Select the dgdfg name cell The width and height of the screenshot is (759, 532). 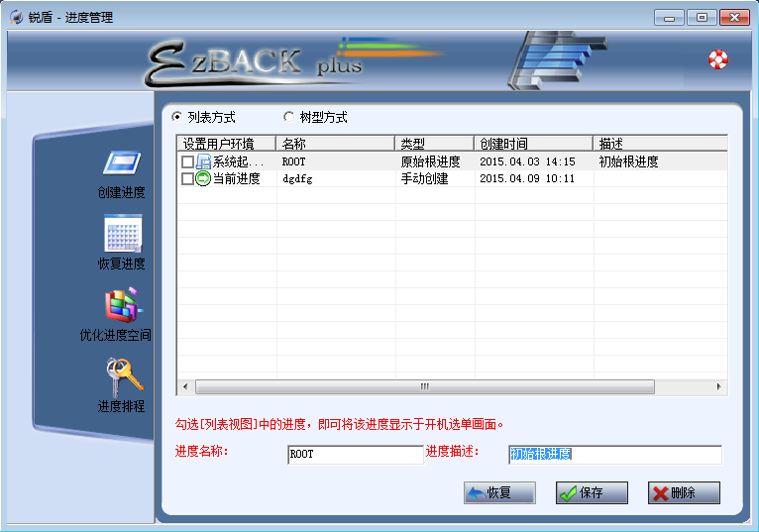point(297,179)
